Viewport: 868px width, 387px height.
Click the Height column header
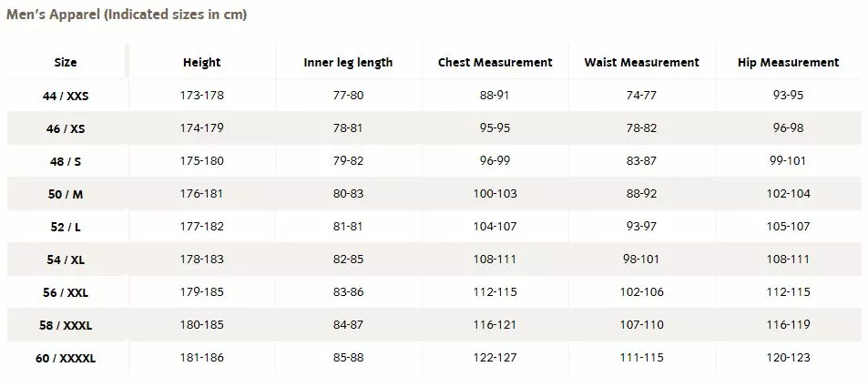201,63
